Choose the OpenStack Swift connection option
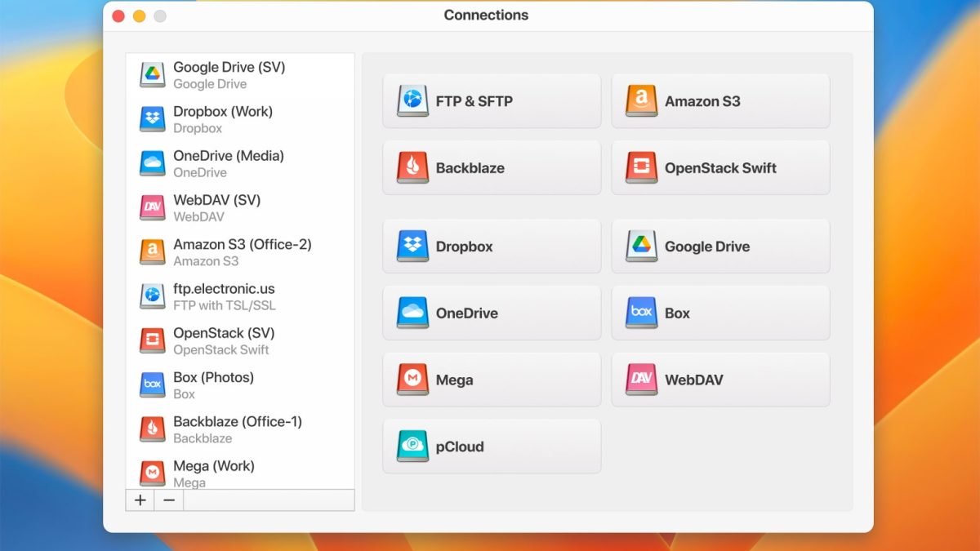 (x=720, y=168)
